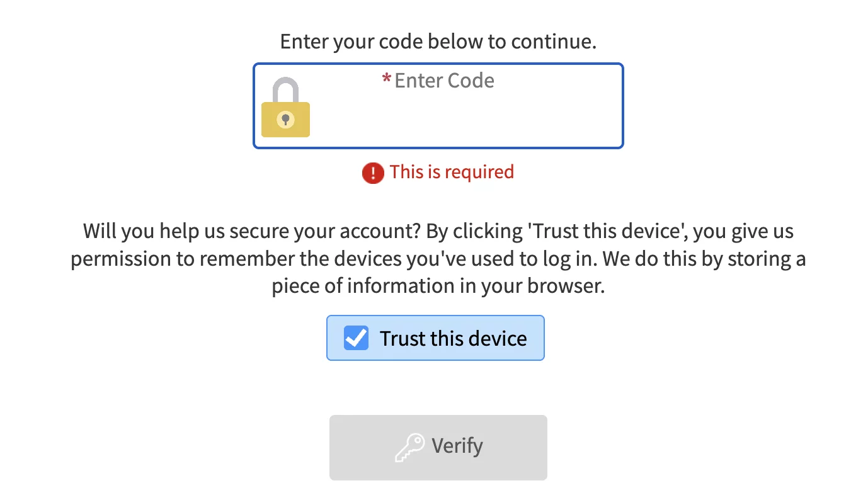868x500 pixels.
Task: Click "Will you help us secure your account?" text
Action: click(x=252, y=231)
